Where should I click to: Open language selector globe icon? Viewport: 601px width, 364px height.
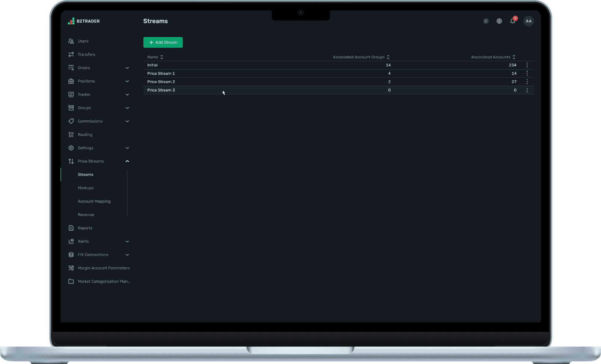coord(499,21)
